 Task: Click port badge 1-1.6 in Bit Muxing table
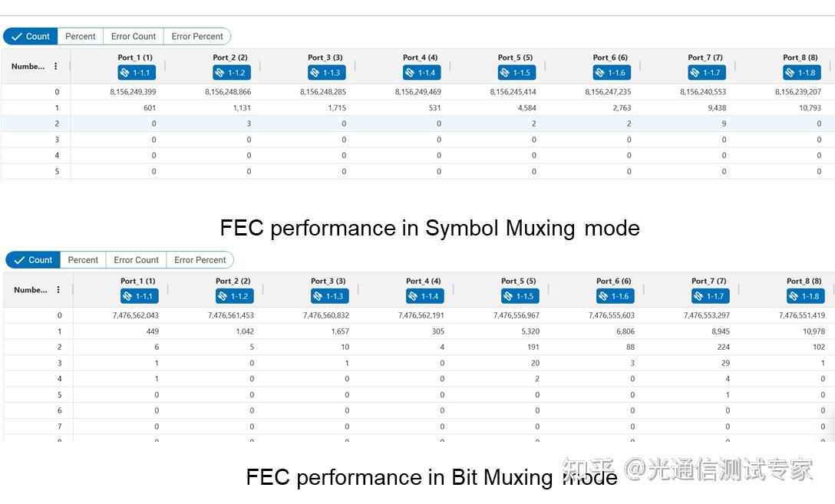[615, 296]
